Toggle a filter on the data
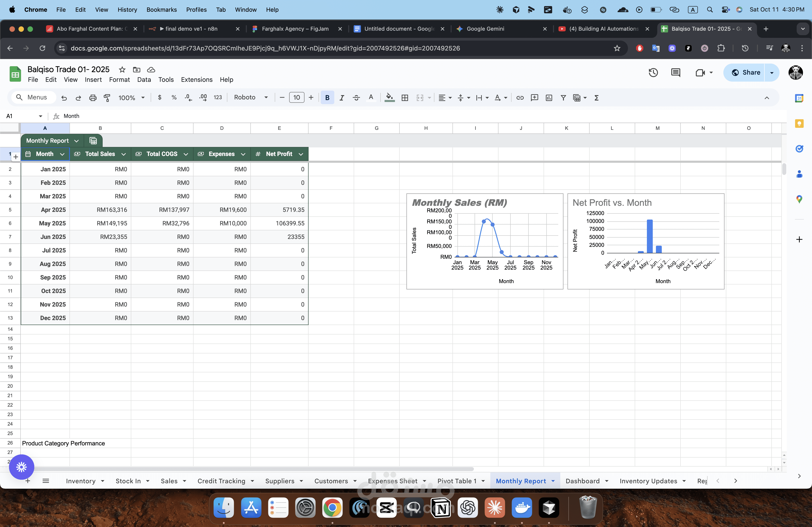The width and height of the screenshot is (812, 527). (x=563, y=98)
